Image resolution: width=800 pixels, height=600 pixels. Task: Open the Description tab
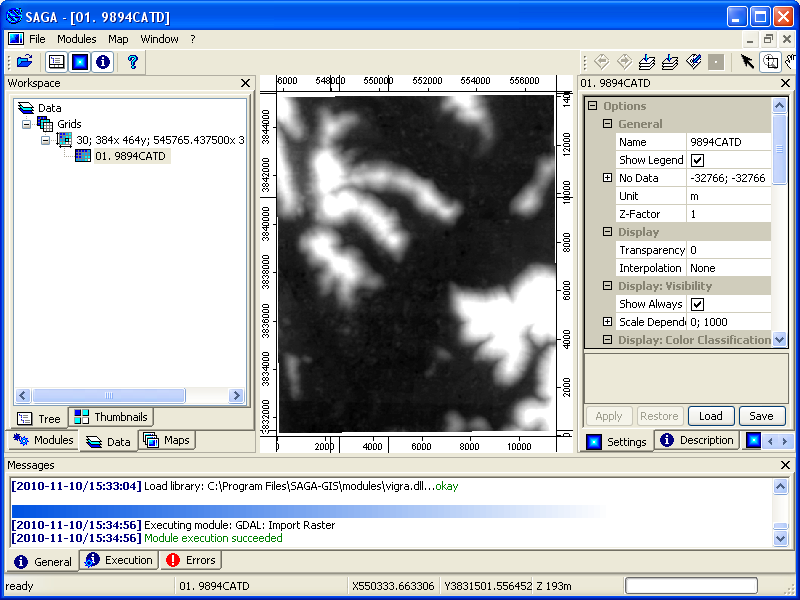[x=696, y=440]
